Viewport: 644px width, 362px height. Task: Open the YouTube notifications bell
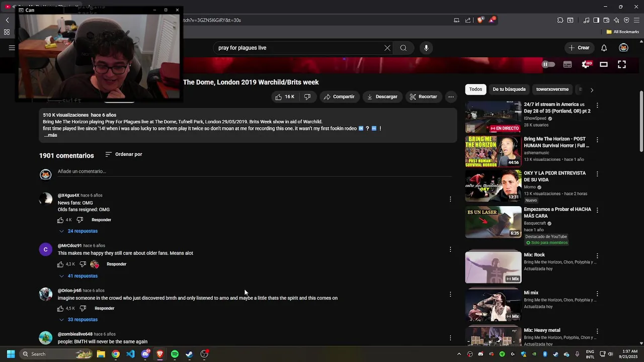tap(604, 48)
